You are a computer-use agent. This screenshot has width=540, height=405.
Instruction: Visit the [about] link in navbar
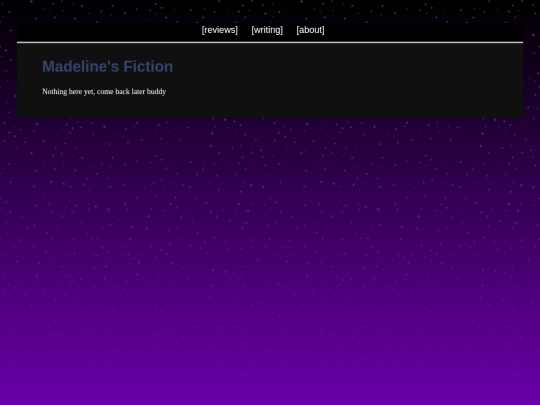pos(310,30)
